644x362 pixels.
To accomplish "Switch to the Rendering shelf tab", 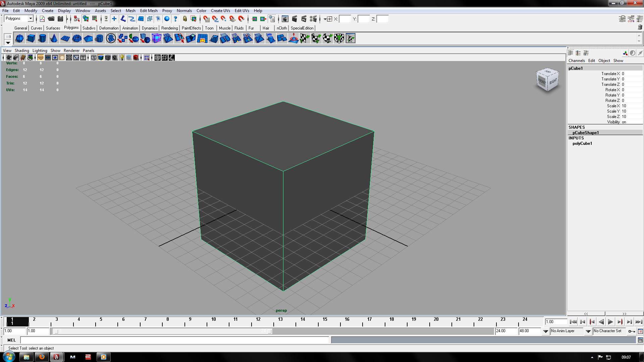I will pos(169,28).
